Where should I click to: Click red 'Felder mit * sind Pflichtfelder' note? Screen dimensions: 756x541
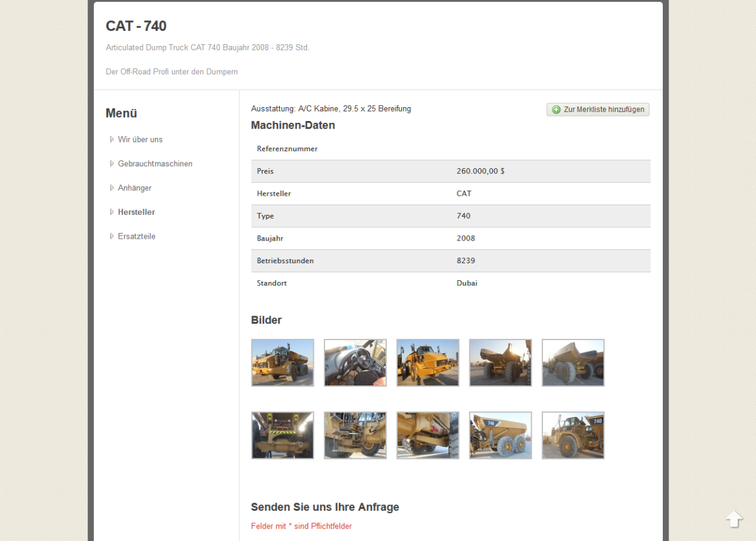pos(301,526)
